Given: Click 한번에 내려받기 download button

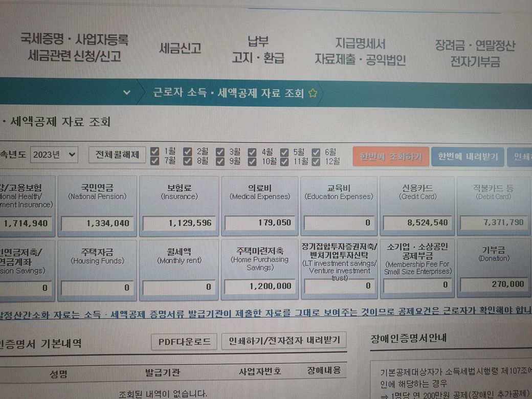Looking at the screenshot, I should point(468,157).
